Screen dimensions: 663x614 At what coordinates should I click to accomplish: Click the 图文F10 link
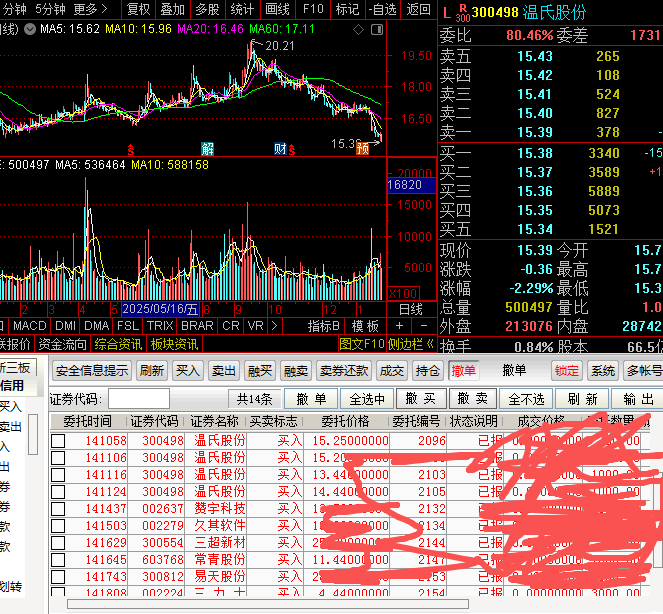pos(362,344)
